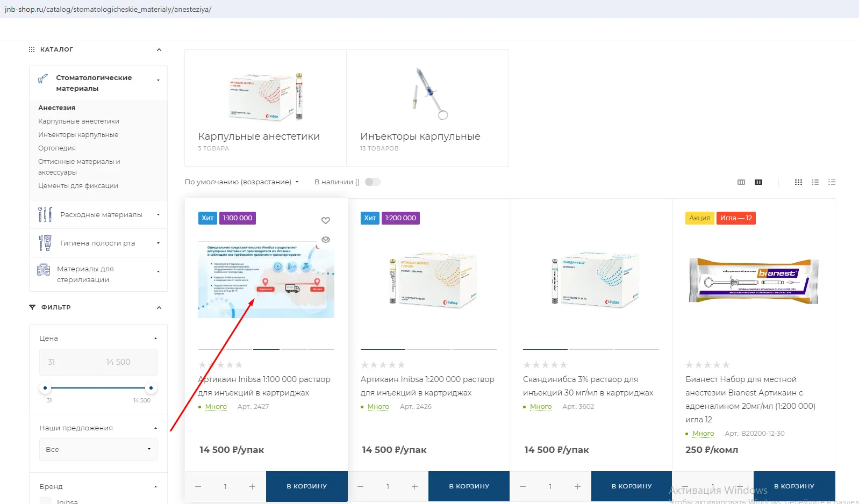Open Анестезия in sidebar menu
859x504 pixels.
[56, 108]
